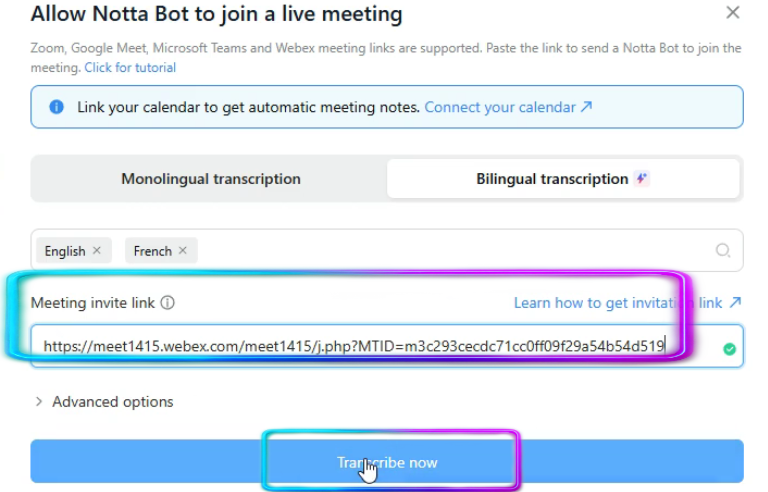Click the arrow icon beside Connect your calendar
Image resolution: width=768 pixels, height=492 pixels.
tap(587, 107)
